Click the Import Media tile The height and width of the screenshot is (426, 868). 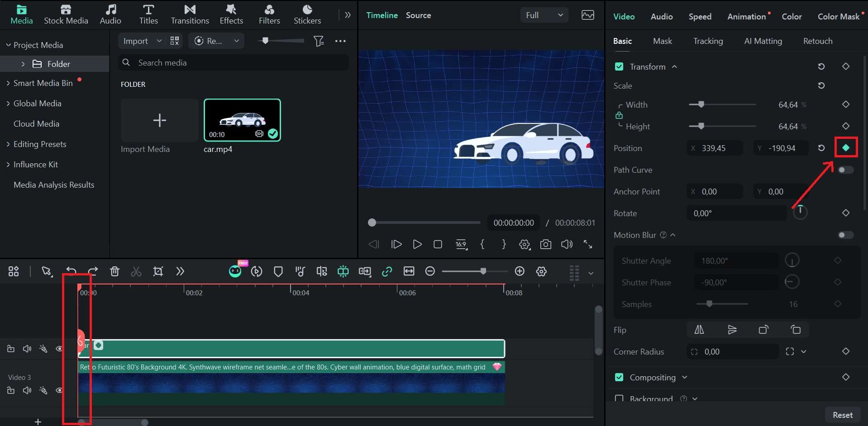pos(159,120)
